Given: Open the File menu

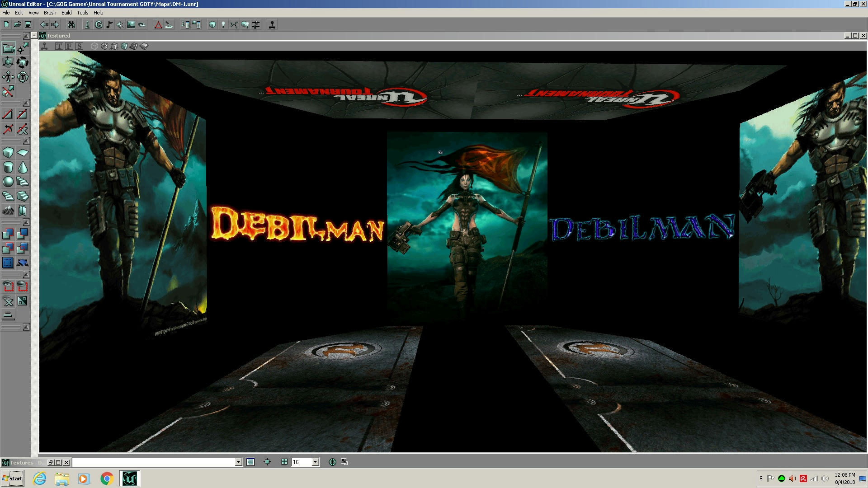Looking at the screenshot, I should 6,13.
